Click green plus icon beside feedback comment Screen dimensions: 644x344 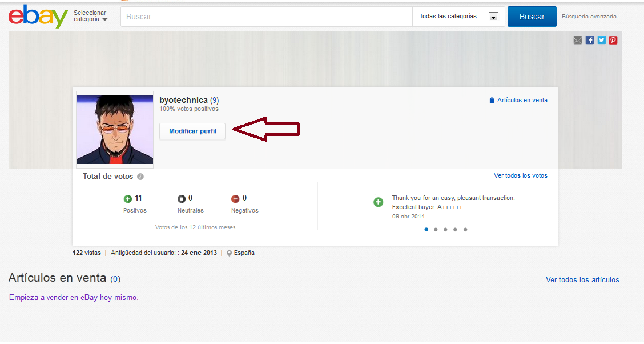tap(379, 202)
